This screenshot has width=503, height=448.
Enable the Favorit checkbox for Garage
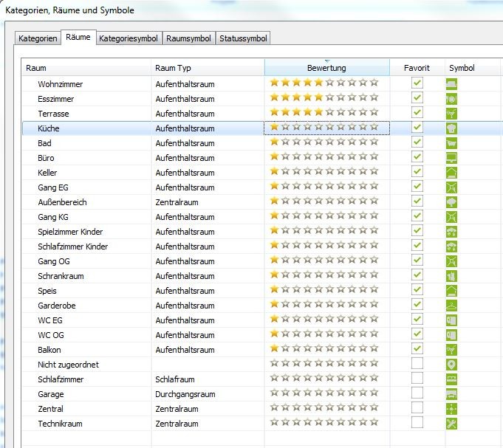[417, 393]
